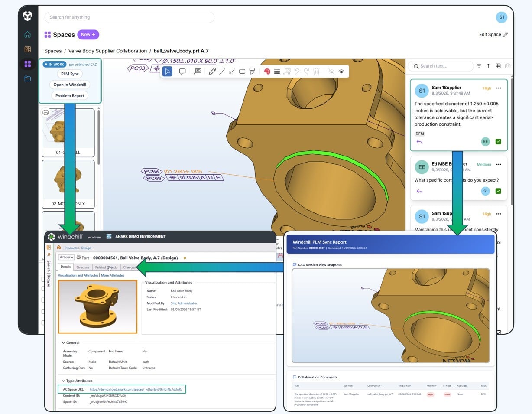Open the folder icon in the left sidebar
Screen dimensions: 532x414
point(28,79)
